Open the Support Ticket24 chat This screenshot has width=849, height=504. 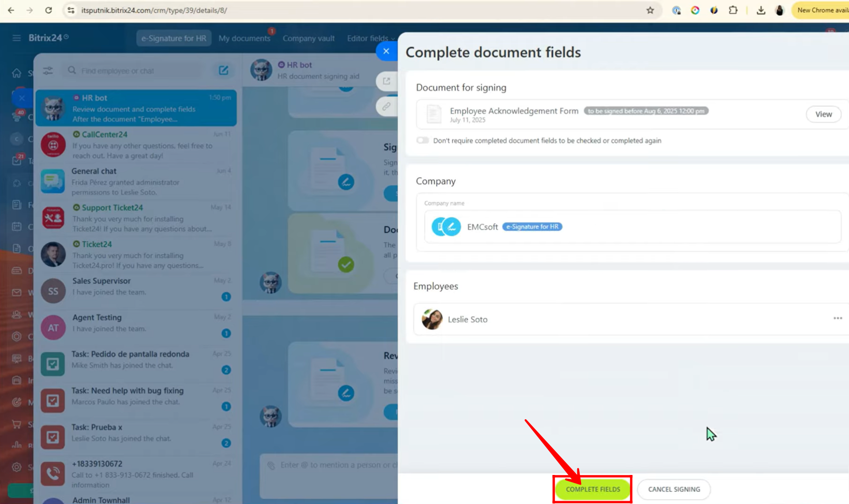pos(136,218)
